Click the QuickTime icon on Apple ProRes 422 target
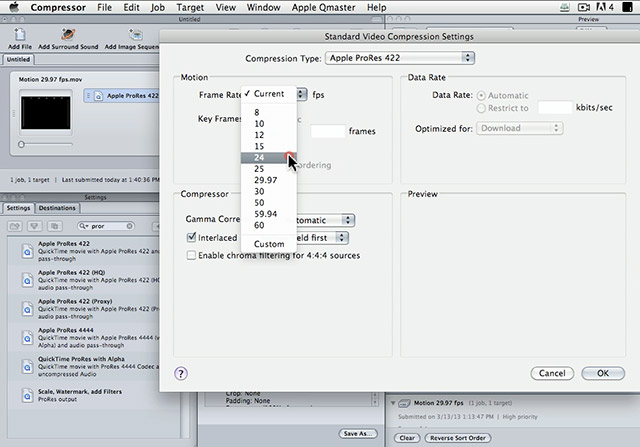 [x=98, y=96]
